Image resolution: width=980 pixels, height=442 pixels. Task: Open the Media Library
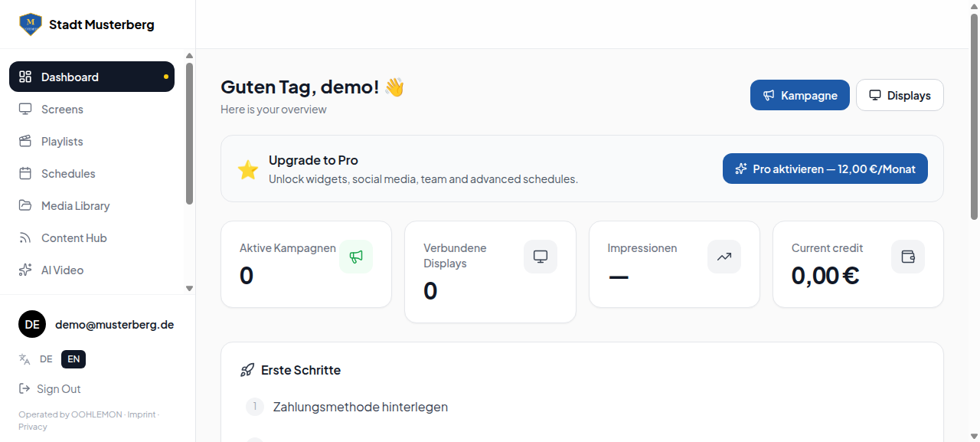(92, 205)
